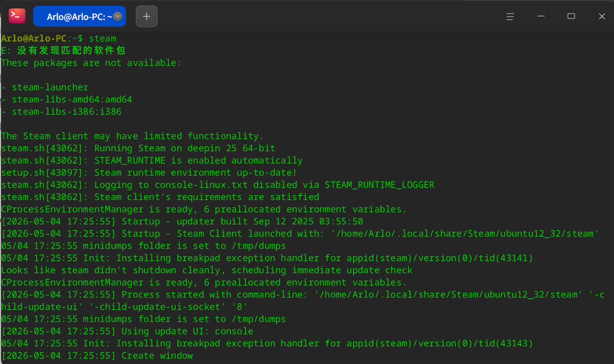
Task: Click the 'Create window' log line
Action: coord(97,356)
